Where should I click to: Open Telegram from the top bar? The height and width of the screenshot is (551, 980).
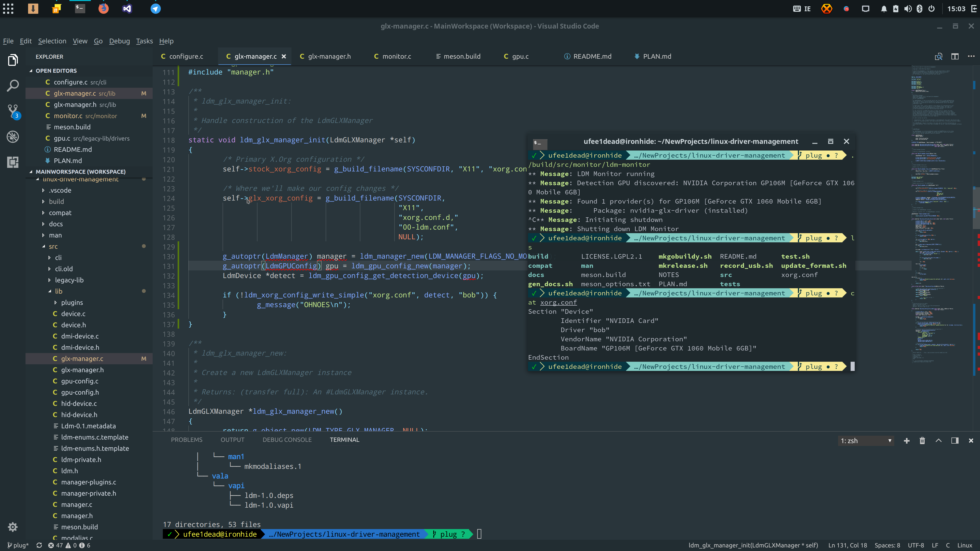[156, 8]
